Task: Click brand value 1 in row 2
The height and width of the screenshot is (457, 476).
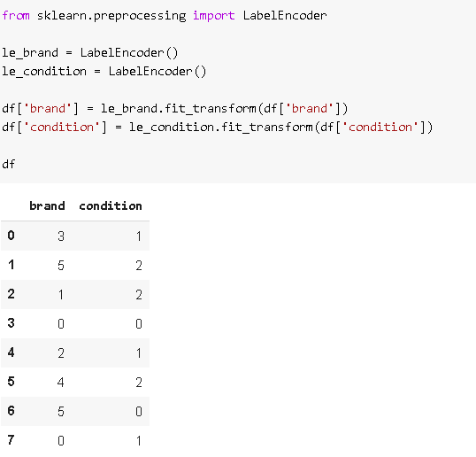Action: [x=61, y=294]
